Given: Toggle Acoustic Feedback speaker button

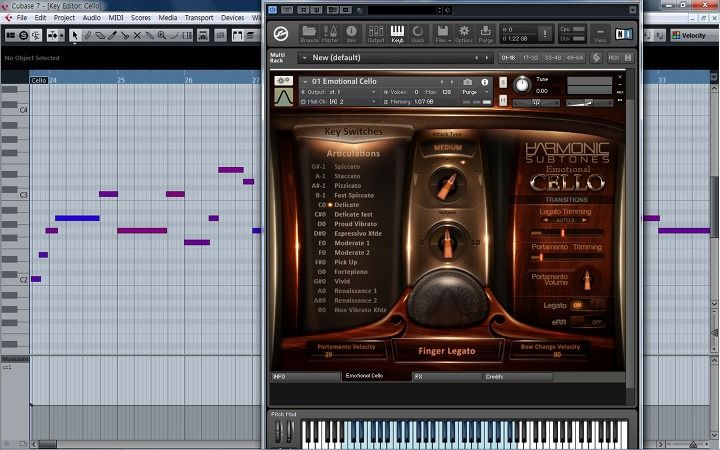Looking at the screenshot, I should pos(36,35).
